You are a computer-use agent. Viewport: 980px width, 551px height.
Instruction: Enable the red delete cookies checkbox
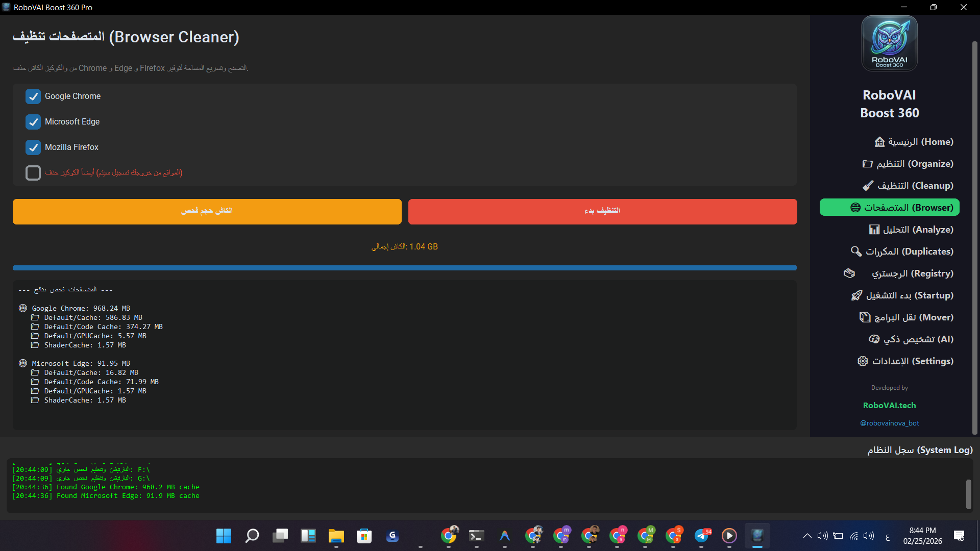(33, 173)
